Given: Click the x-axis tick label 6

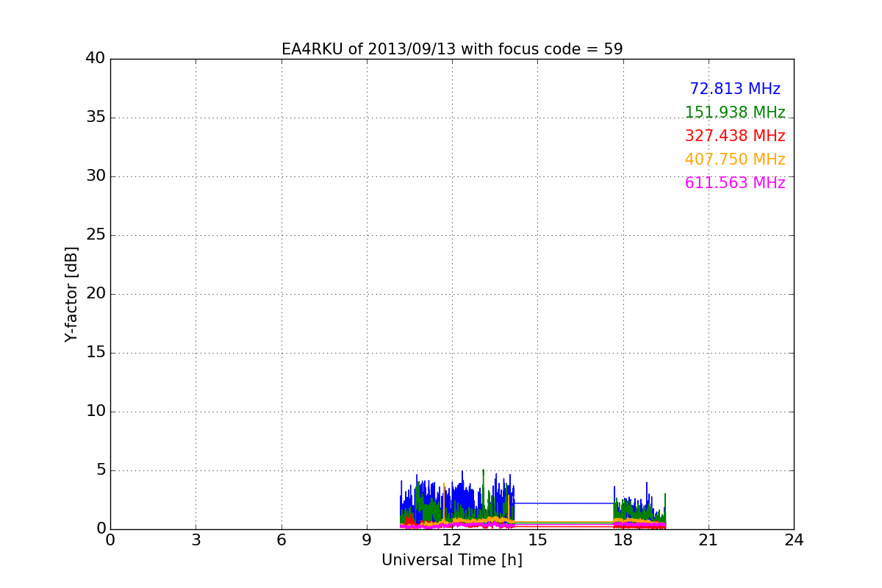Looking at the screenshot, I should pyautogui.click(x=282, y=539).
